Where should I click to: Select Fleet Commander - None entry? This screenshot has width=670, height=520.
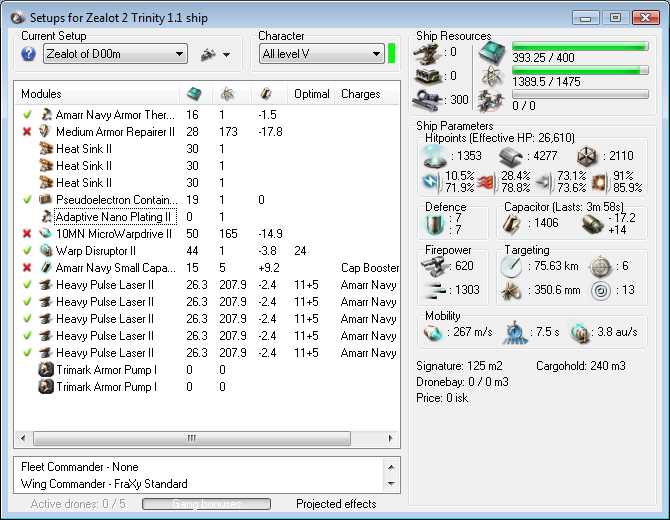(79, 467)
